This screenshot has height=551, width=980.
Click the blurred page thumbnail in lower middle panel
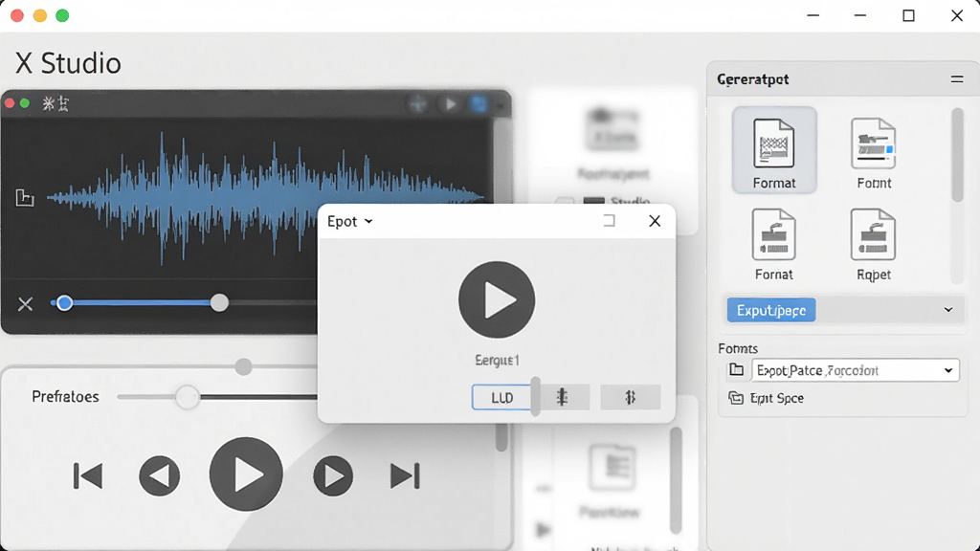(x=612, y=468)
